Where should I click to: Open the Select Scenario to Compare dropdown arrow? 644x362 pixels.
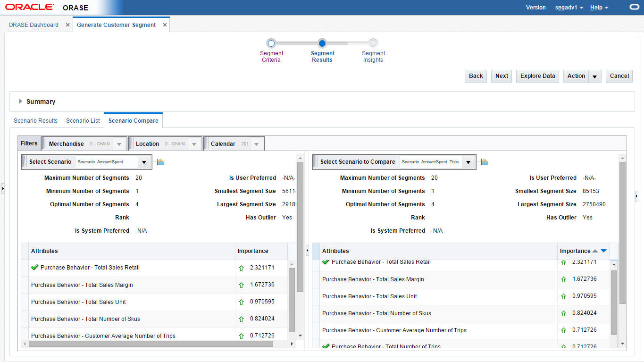tap(468, 162)
